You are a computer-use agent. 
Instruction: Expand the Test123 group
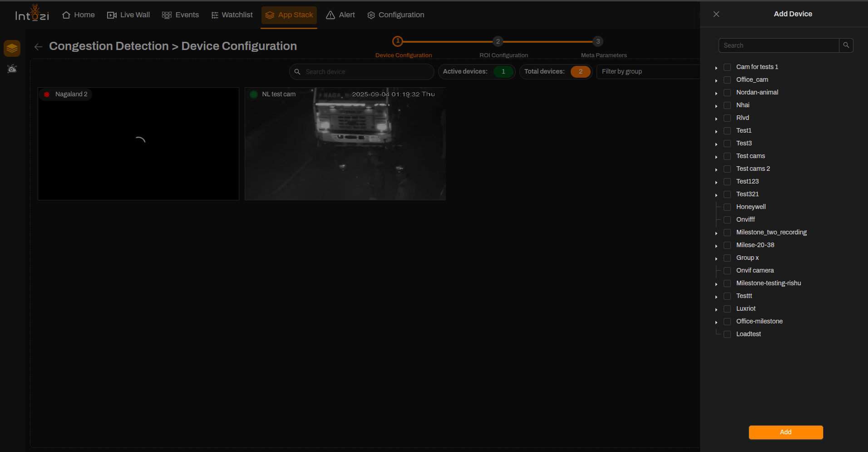coord(716,182)
